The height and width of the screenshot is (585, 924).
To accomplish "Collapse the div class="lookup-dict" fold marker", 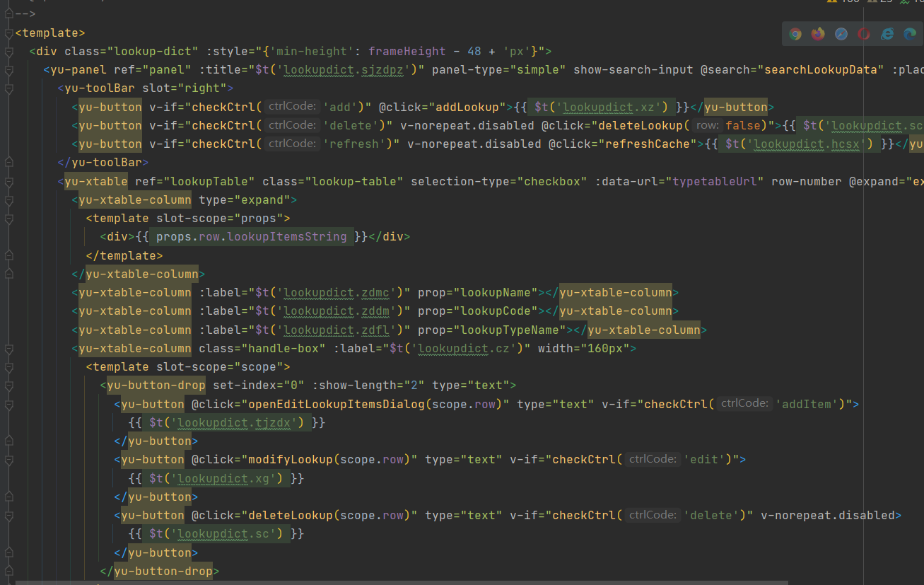I will [x=8, y=52].
